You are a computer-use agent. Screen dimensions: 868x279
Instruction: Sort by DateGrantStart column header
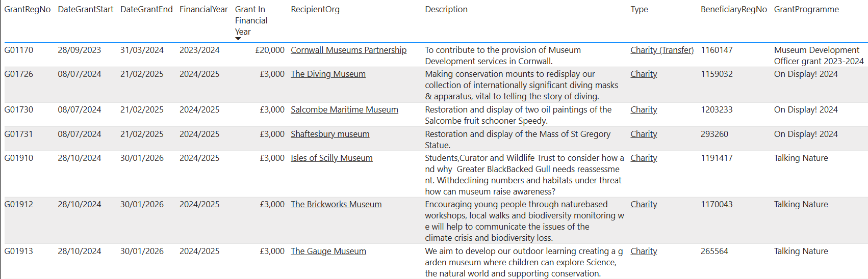point(86,9)
